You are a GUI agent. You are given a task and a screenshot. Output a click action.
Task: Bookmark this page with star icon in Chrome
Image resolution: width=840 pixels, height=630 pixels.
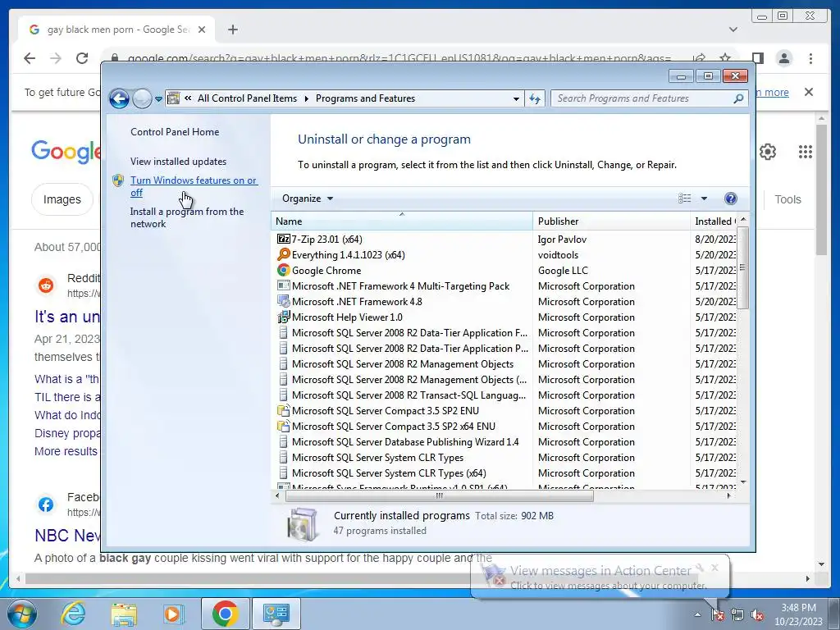tap(725, 58)
